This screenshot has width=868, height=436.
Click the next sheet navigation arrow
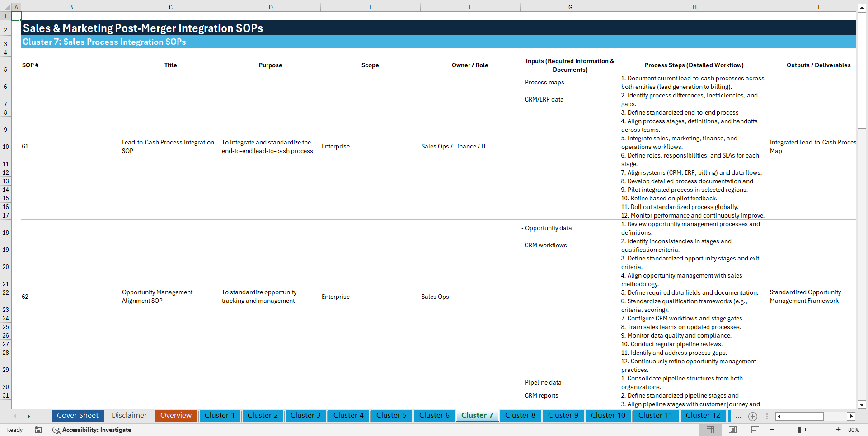29,416
